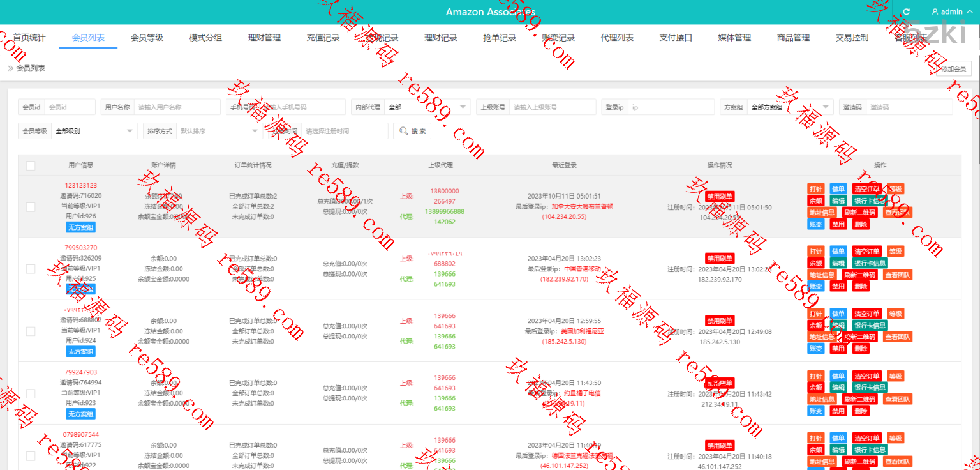Click 编辑 button for user 123123123
This screenshot has height=470, width=980.
[x=838, y=201]
